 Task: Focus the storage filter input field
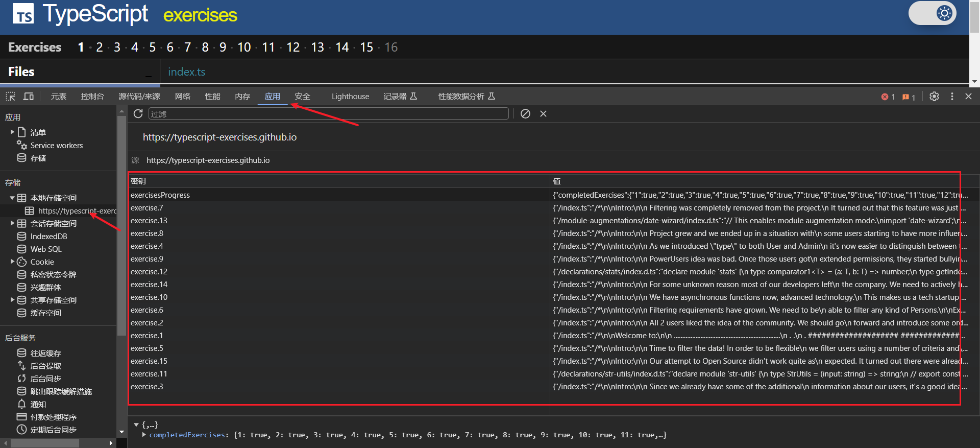(328, 113)
